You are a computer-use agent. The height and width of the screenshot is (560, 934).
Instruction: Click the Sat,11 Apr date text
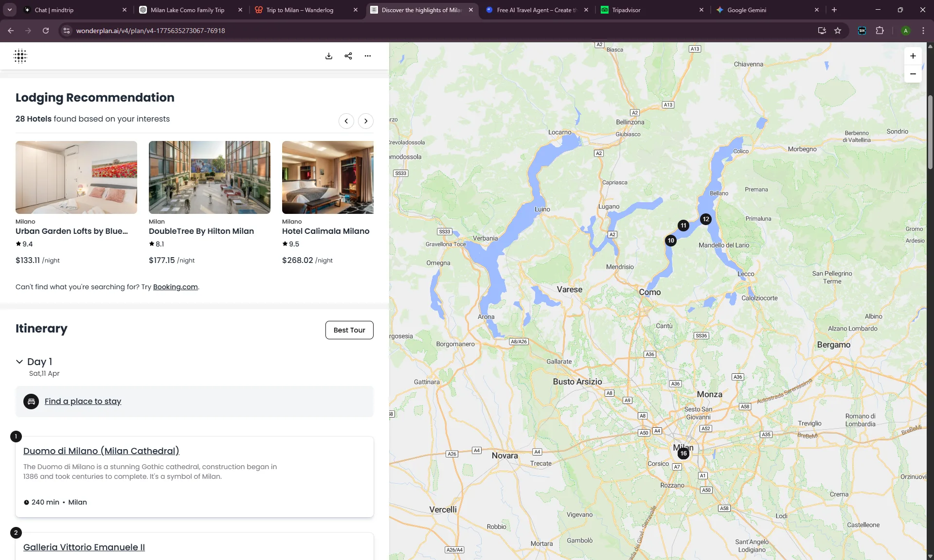(x=44, y=373)
